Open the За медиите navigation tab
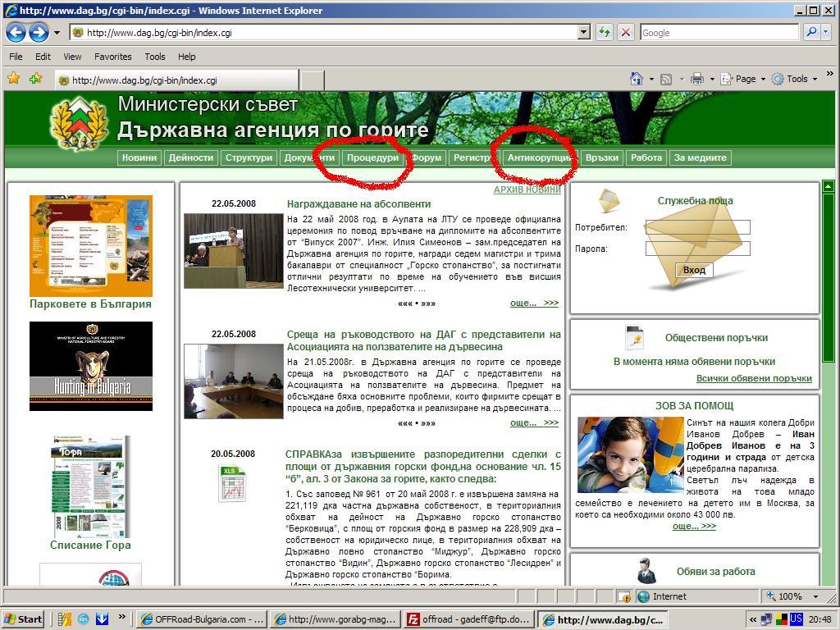 701,157
